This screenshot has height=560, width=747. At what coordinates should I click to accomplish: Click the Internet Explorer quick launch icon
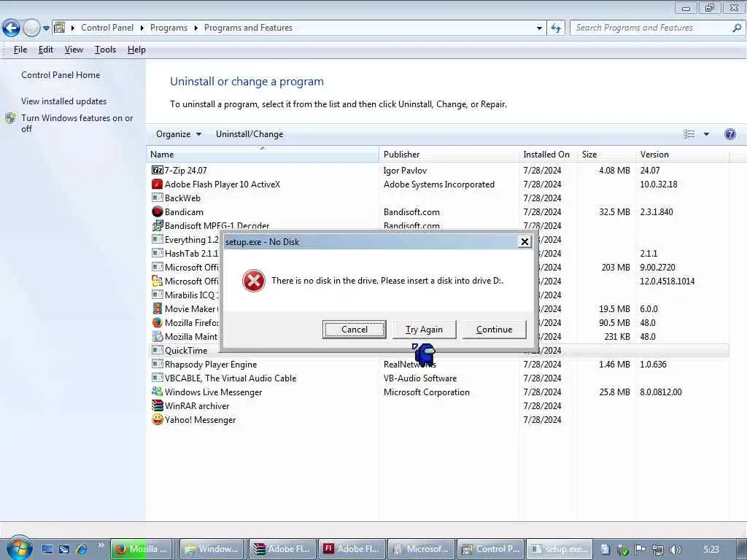click(x=82, y=549)
